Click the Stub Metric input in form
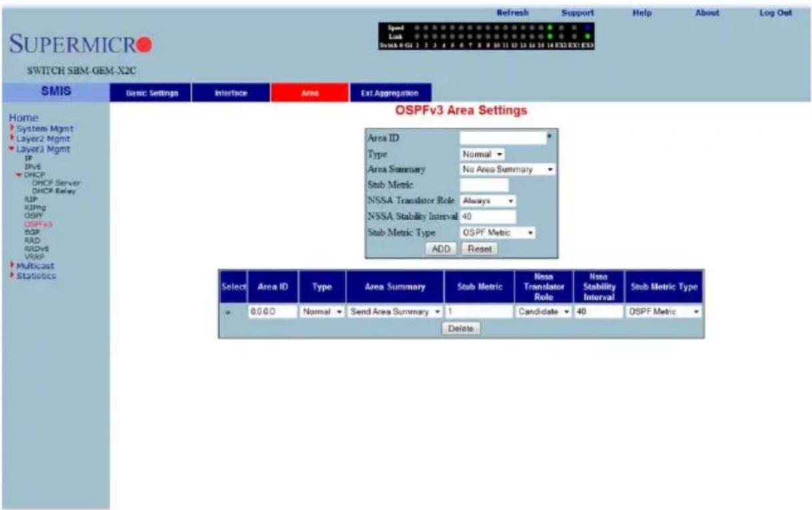 (484, 185)
